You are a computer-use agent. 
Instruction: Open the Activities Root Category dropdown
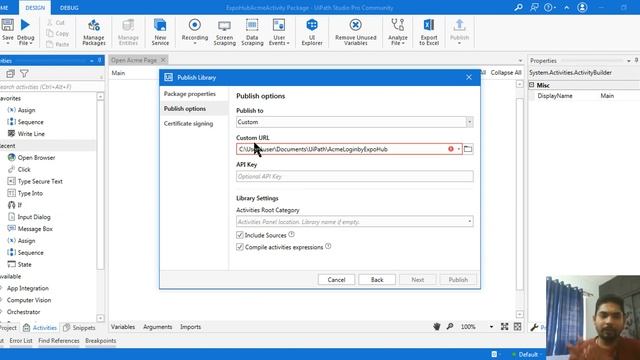(x=470, y=222)
